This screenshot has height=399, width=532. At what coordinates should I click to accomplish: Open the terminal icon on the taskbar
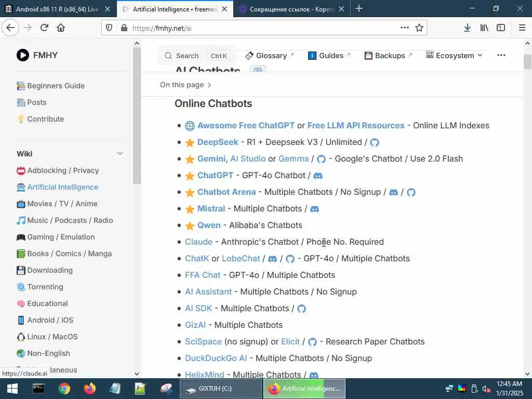coord(38,389)
